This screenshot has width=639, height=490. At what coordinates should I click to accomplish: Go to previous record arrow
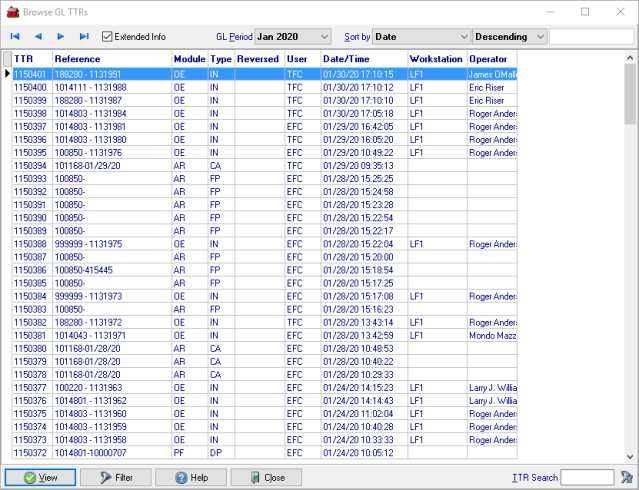click(38, 37)
